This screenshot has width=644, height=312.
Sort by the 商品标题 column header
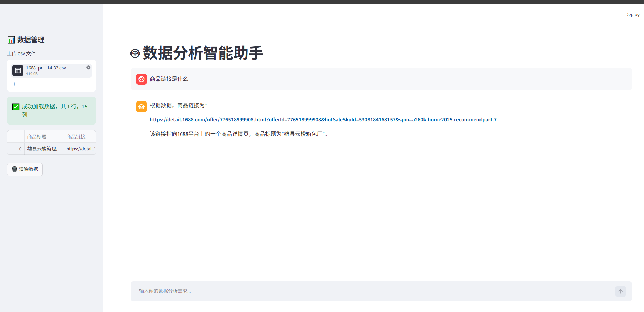44,137
